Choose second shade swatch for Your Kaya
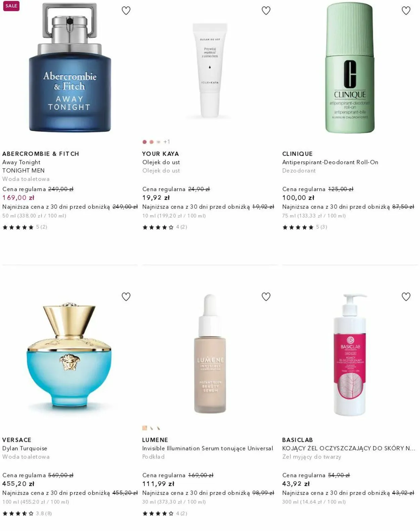 [x=152, y=142]
